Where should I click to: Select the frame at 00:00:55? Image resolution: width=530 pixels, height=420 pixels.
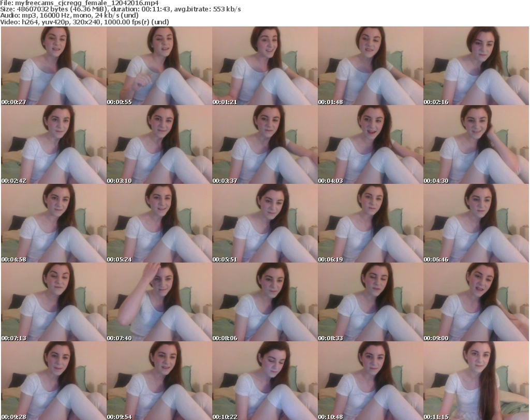click(x=159, y=66)
